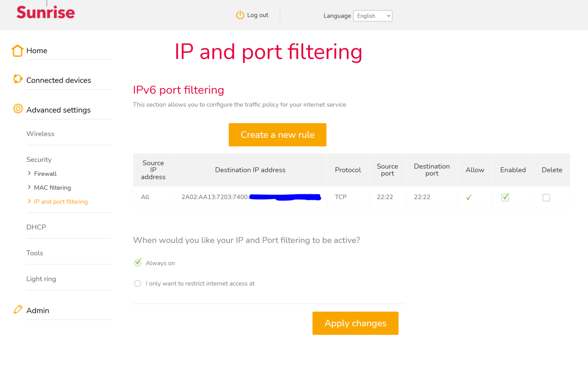
Task: Open MAC filtering page
Action: [x=53, y=188]
